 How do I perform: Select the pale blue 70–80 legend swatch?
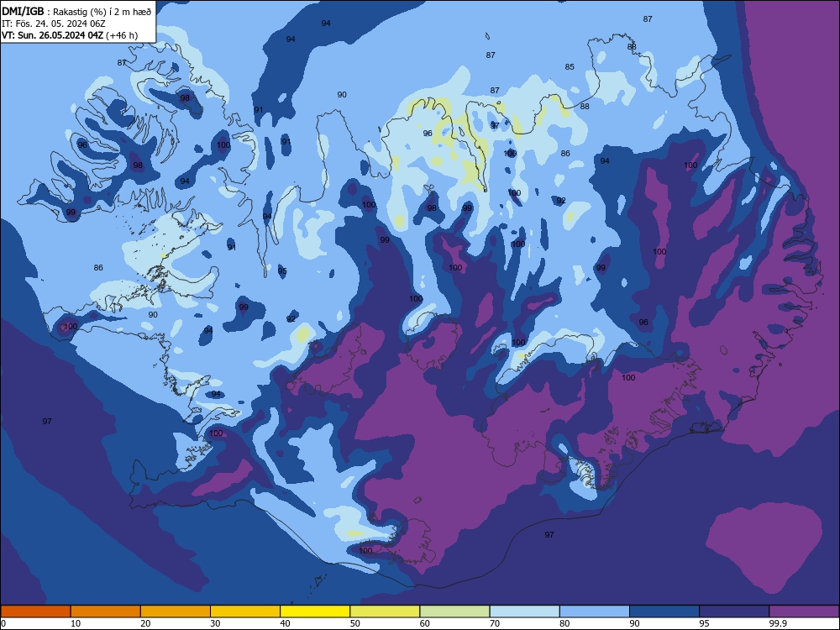click(x=525, y=612)
